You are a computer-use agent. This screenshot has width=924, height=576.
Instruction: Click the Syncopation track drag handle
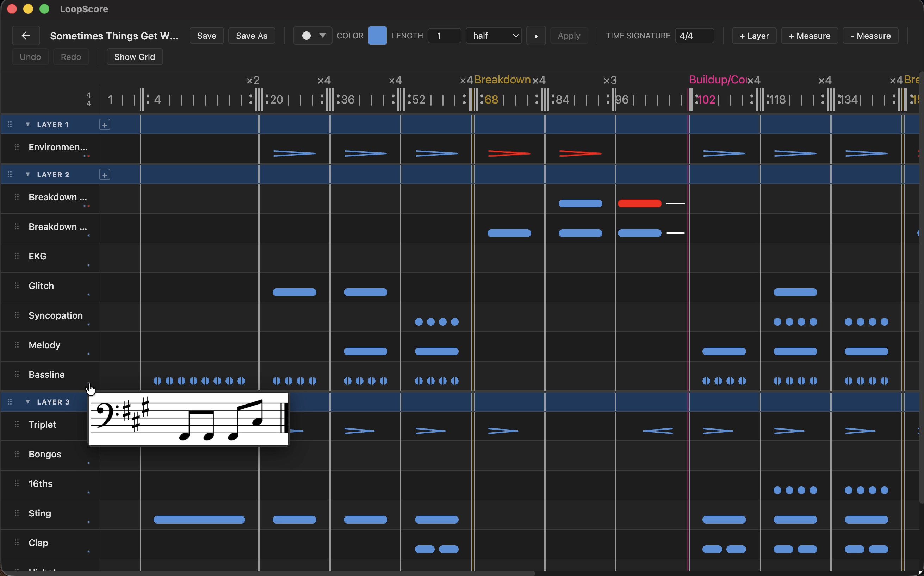click(17, 315)
